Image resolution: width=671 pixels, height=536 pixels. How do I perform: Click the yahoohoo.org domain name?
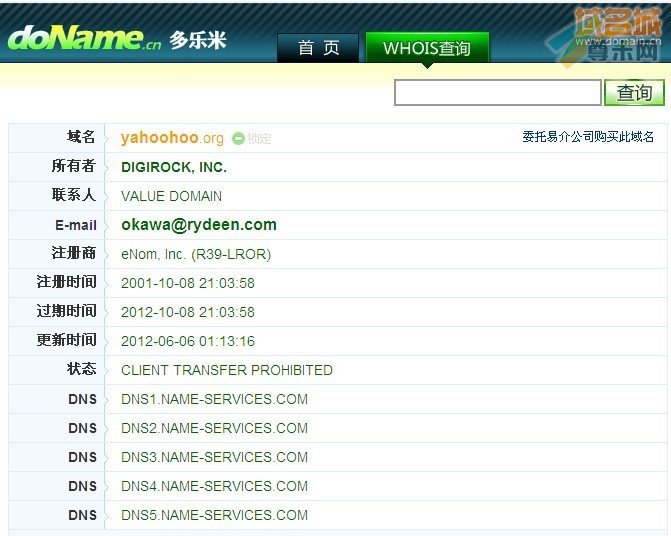tap(172, 138)
